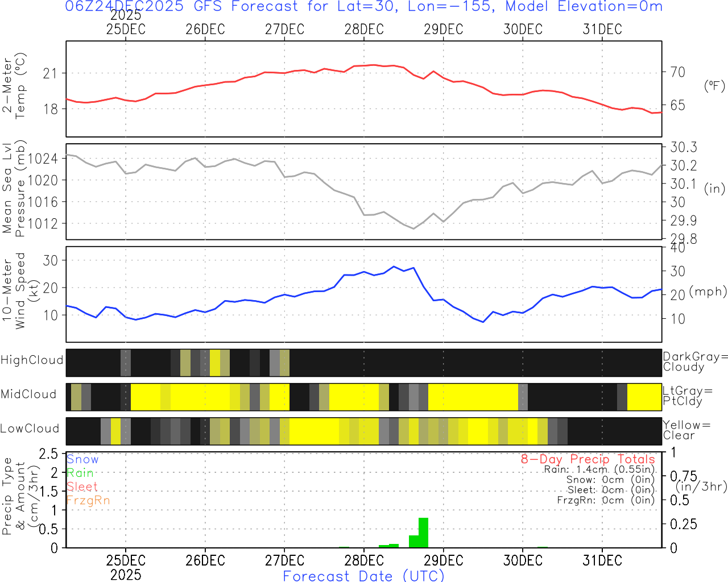728x582 pixels.
Task: Click the 26DEC label on bottom axis
Action: point(205,560)
